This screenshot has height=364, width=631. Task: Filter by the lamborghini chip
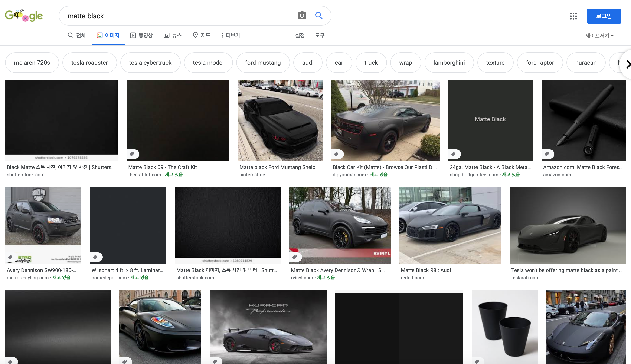coord(449,63)
